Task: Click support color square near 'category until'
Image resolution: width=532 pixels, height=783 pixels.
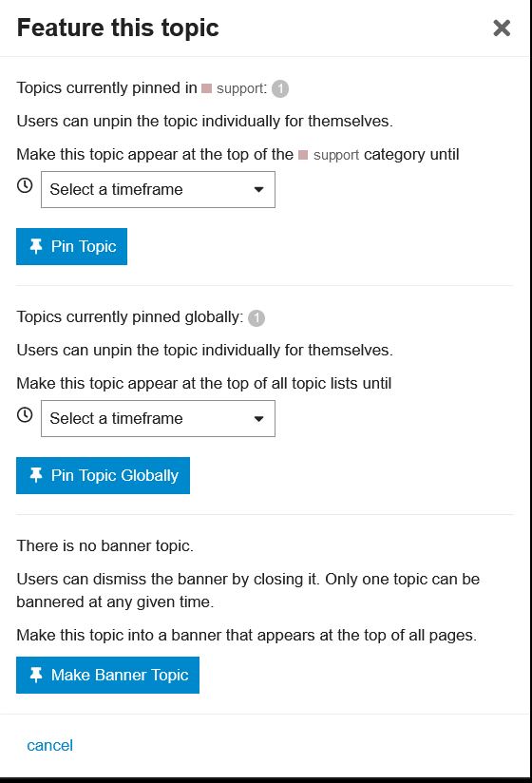Action: tap(303, 155)
